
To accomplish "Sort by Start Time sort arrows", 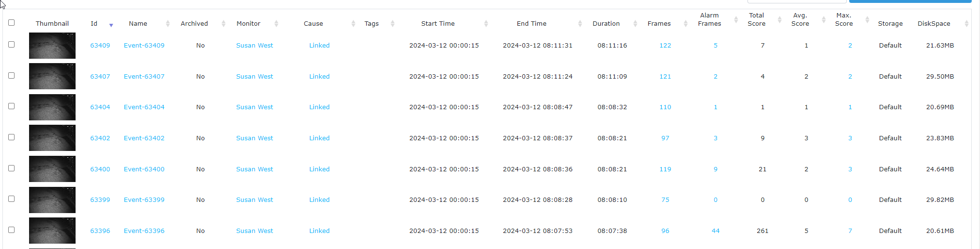I will [486, 23].
